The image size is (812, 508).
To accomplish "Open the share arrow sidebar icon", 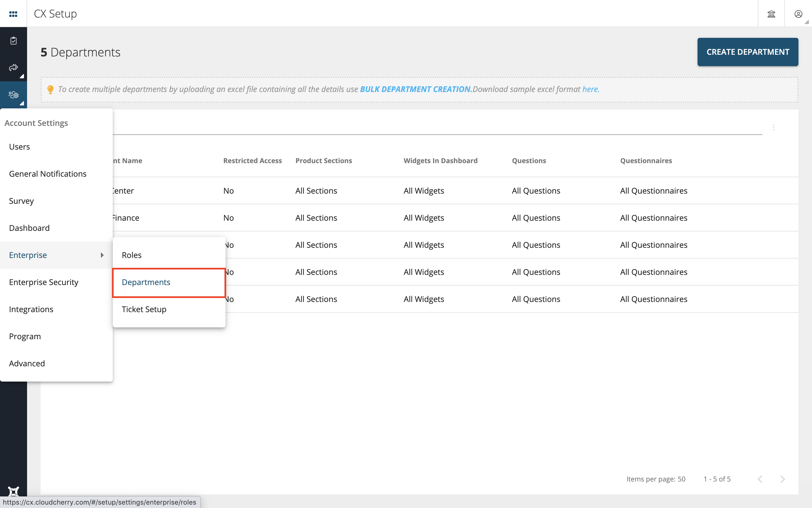I will pyautogui.click(x=14, y=67).
